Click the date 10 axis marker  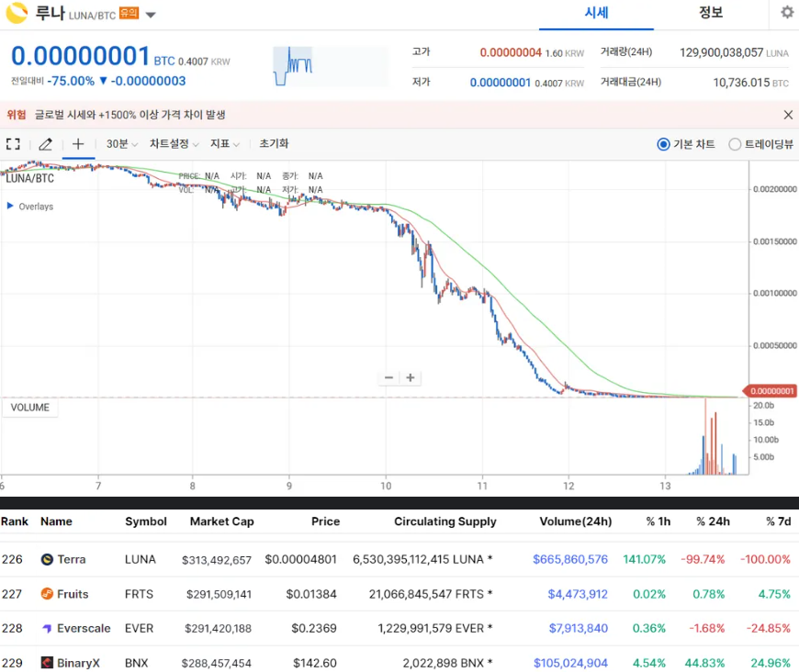coord(386,486)
